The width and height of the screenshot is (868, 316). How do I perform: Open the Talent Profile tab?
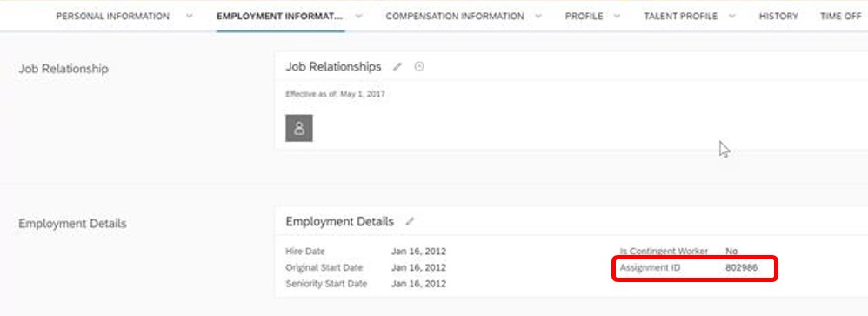point(681,16)
